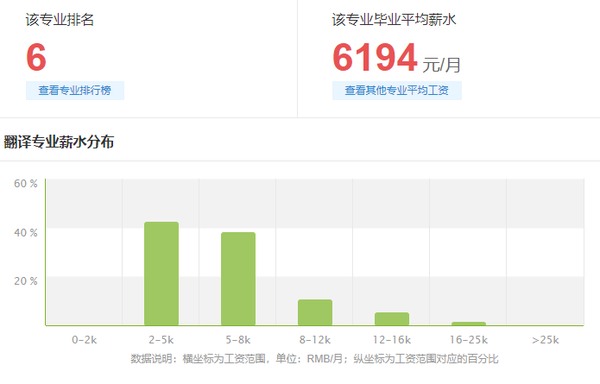Image resolution: width=600 pixels, height=384 pixels.
Task: Click the >25k axis label
Action: 546,340
